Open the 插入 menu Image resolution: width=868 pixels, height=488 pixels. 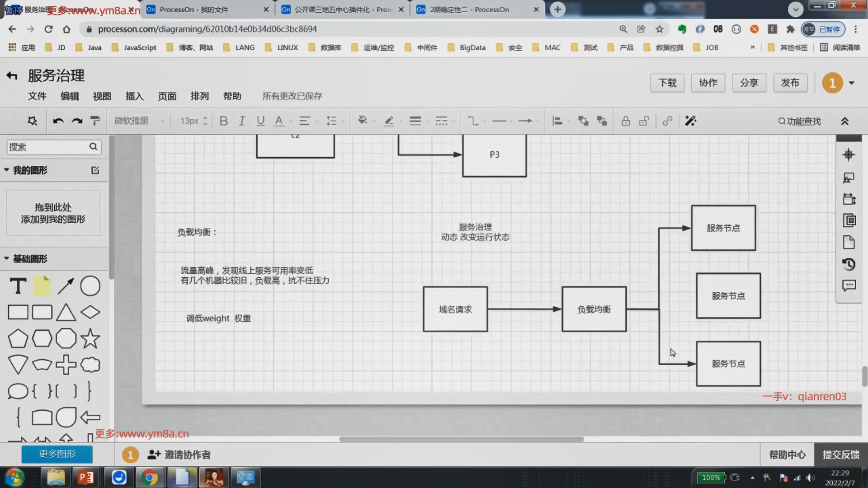tap(134, 96)
